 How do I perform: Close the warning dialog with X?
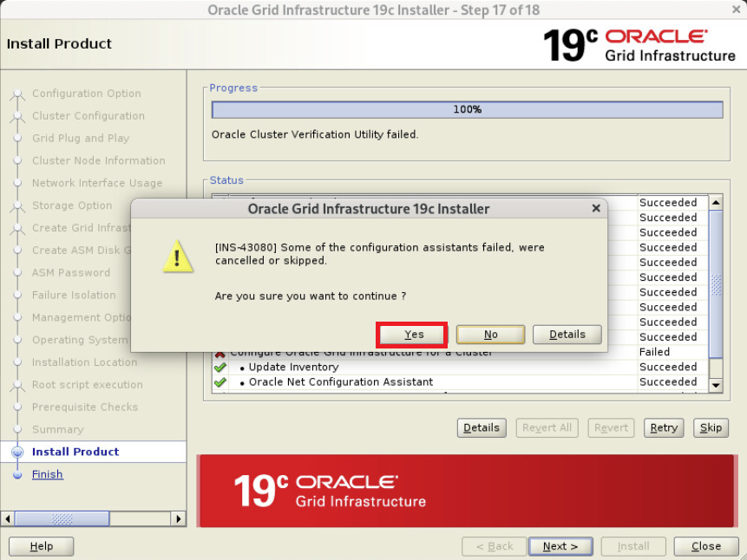coord(595,208)
